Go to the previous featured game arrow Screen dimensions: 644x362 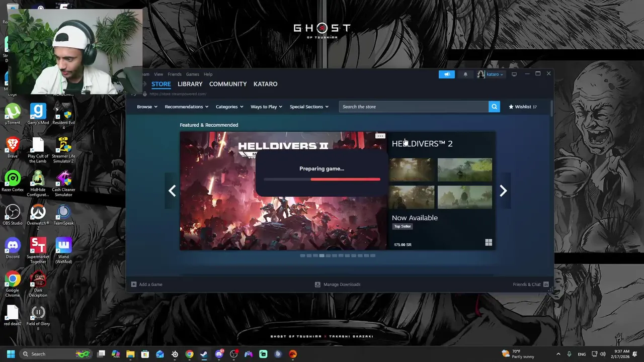172,191
